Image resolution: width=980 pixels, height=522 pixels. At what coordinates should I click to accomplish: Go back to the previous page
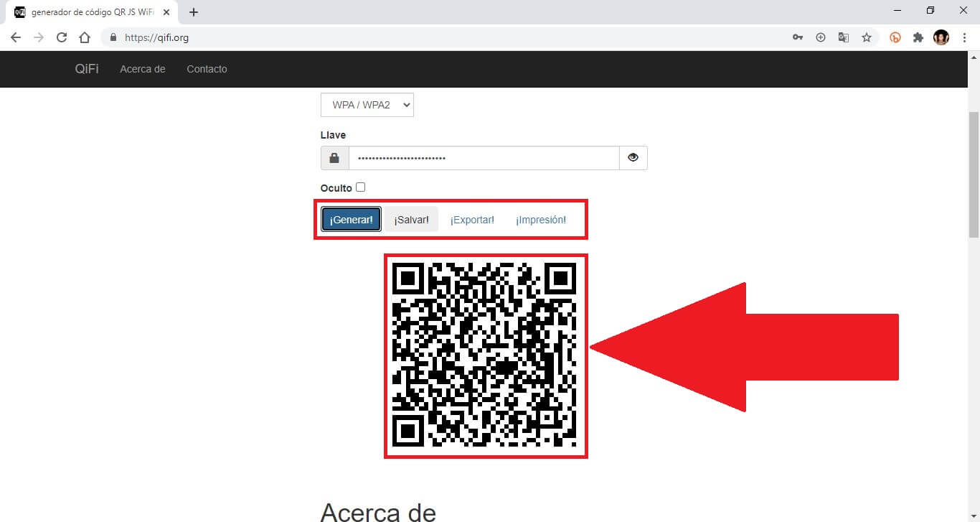click(16, 37)
